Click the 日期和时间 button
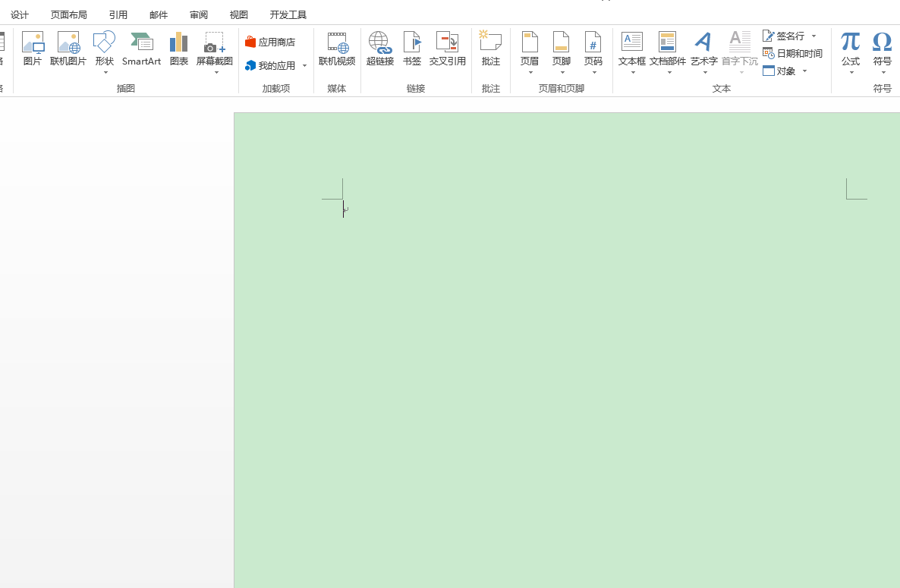The width and height of the screenshot is (900, 588). coord(793,53)
